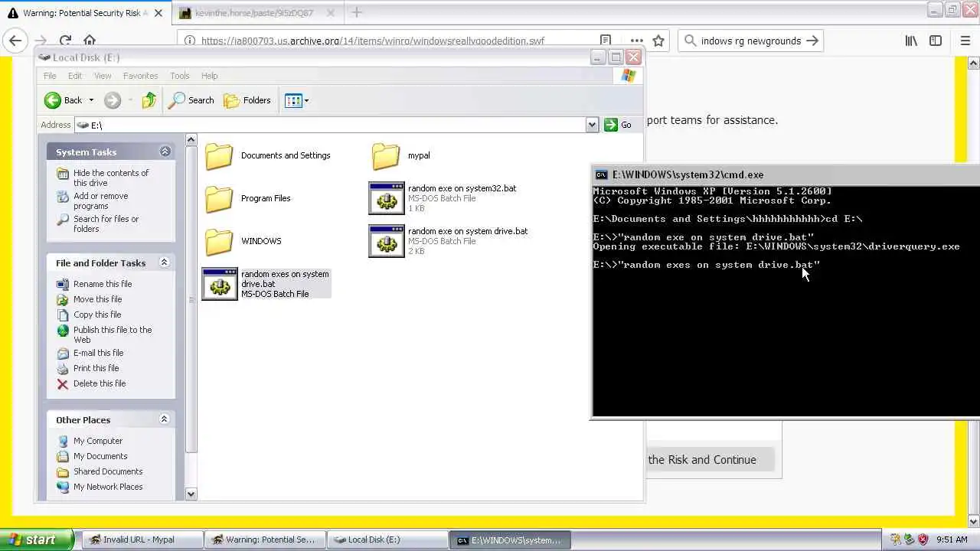
Task: Open a new browser tab
Action: coord(357,12)
